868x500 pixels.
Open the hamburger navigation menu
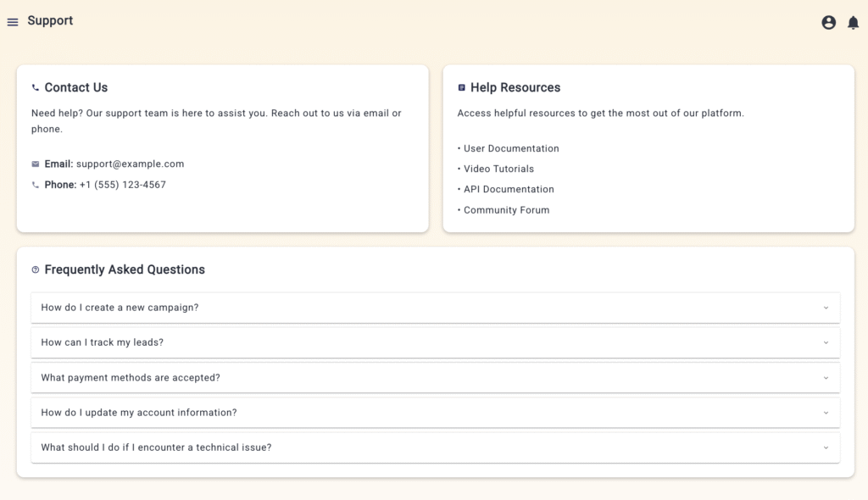click(x=13, y=22)
